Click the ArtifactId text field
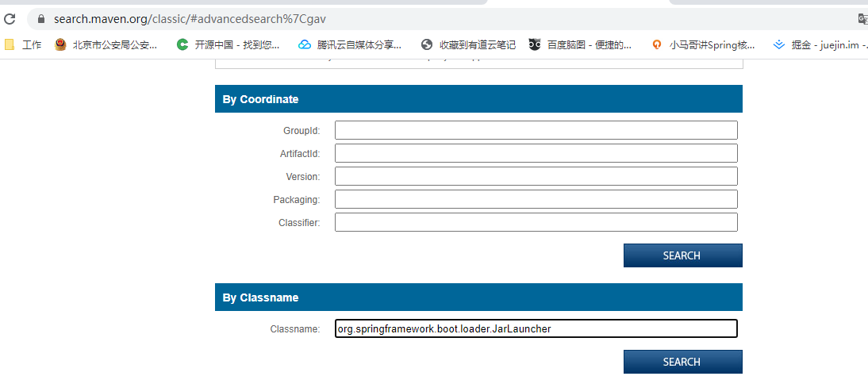Viewport: 868px width, 380px height. pyautogui.click(x=536, y=153)
